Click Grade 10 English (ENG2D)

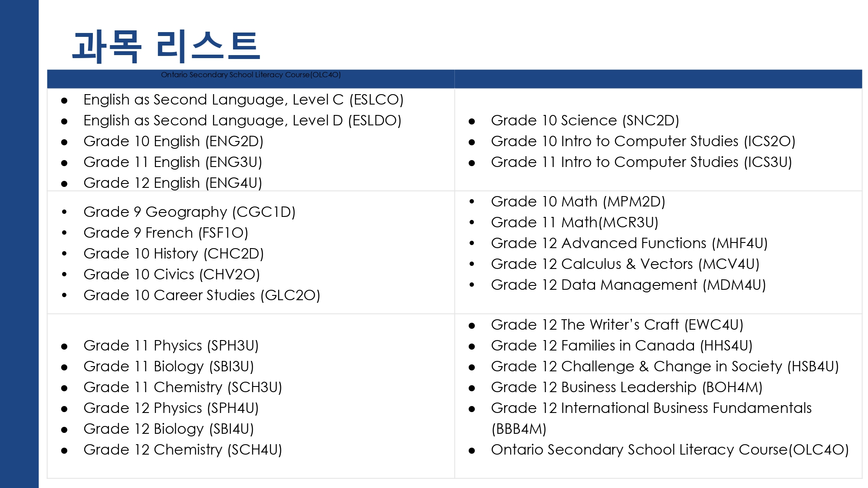point(173,141)
